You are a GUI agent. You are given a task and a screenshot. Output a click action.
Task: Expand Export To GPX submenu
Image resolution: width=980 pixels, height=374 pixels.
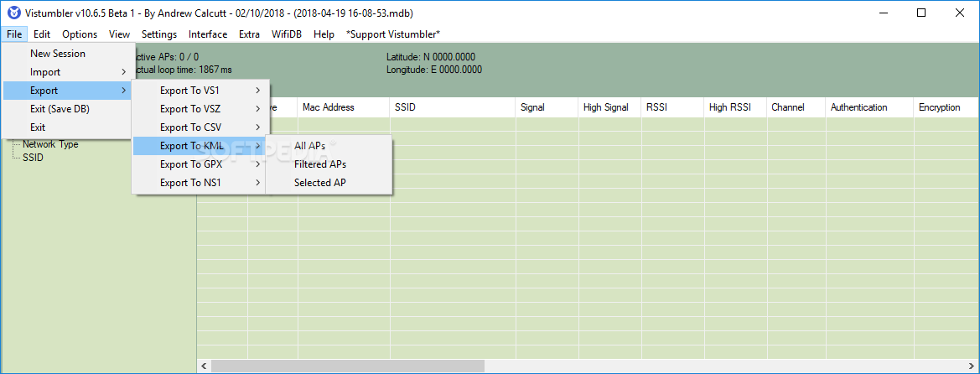(x=200, y=164)
